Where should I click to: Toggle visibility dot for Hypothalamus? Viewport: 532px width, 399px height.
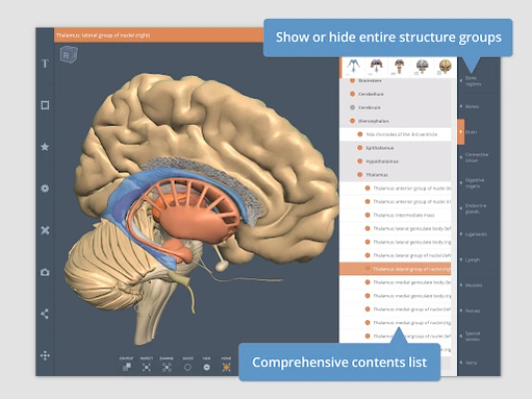360,162
